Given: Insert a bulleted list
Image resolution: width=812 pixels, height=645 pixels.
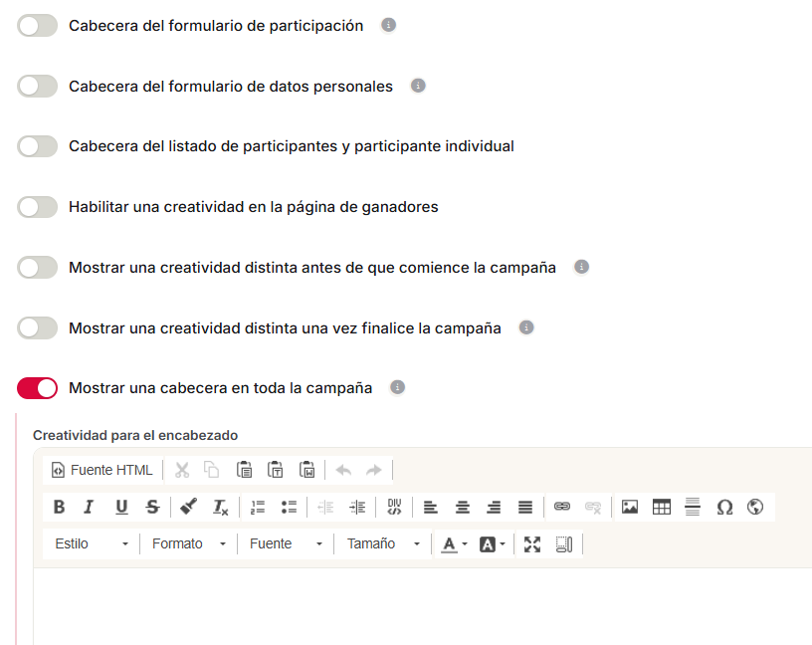Looking at the screenshot, I should pos(289,507).
